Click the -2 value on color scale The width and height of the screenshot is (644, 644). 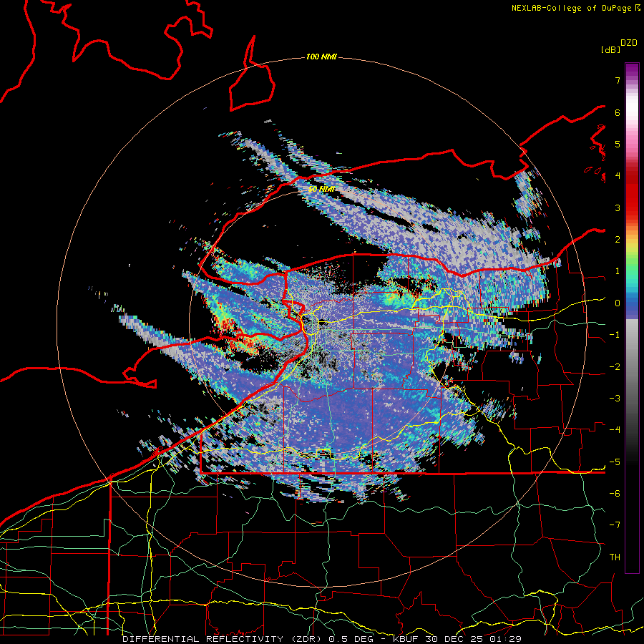(x=615, y=367)
